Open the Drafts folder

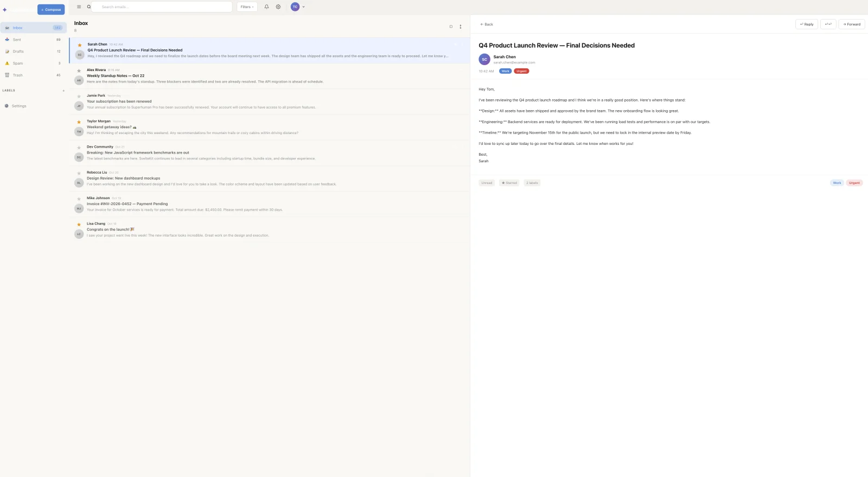click(33, 52)
